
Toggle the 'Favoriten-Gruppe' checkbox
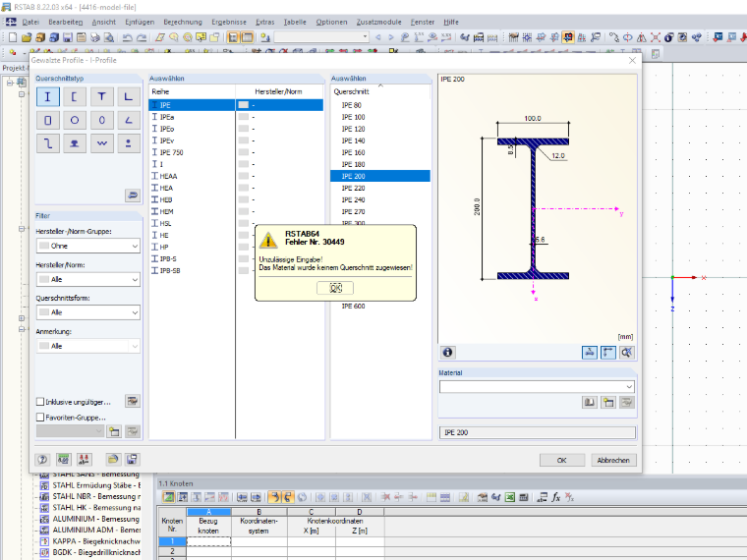pos(40,418)
